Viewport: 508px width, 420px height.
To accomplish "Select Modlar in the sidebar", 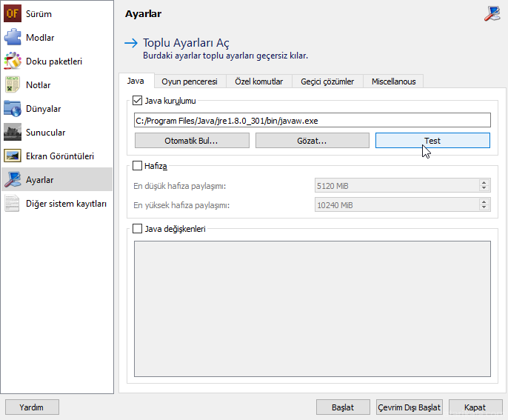I will click(x=57, y=37).
